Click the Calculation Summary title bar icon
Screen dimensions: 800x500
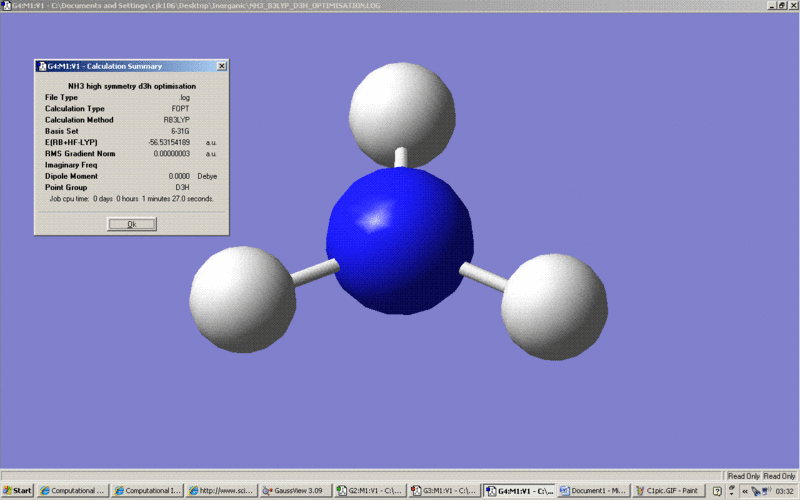41,66
